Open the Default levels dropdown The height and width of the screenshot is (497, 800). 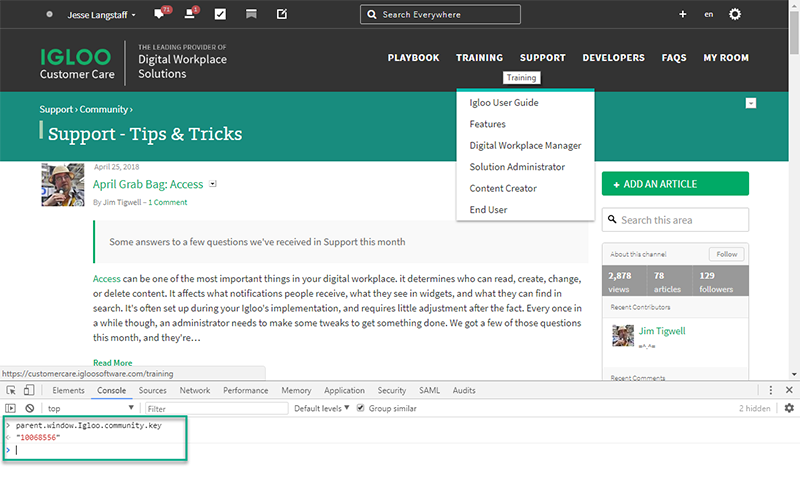coord(321,408)
